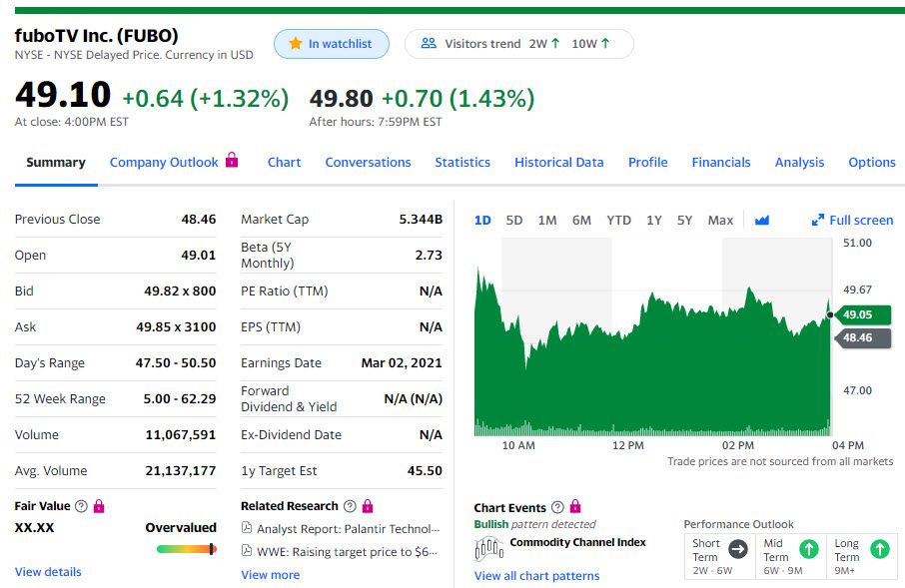Open the Profile tab
Image resolution: width=905 pixels, height=588 pixels.
(647, 162)
